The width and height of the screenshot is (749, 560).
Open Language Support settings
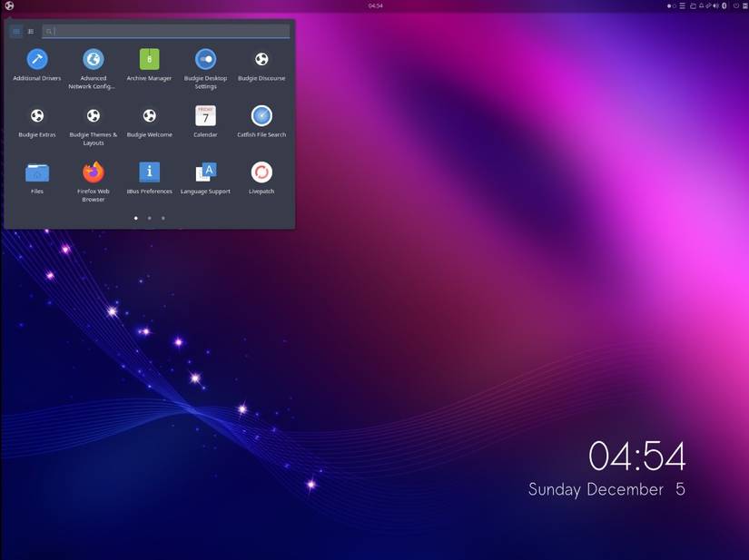click(x=204, y=173)
